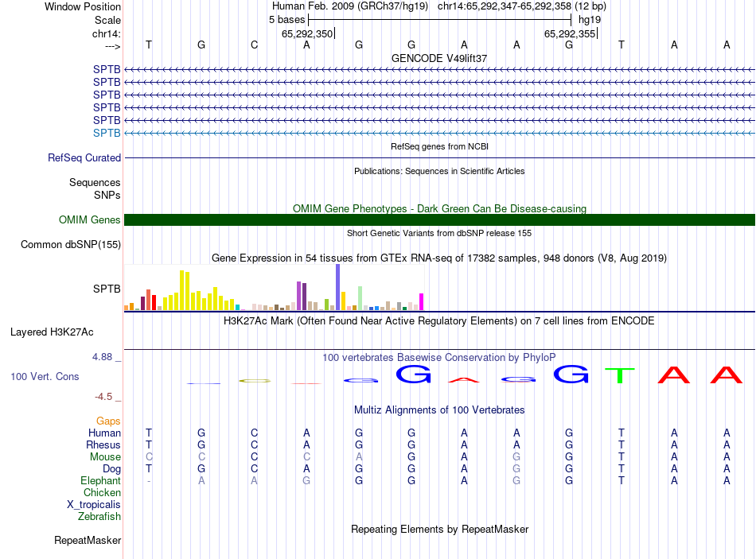Open 100 vertebrates Basewise Conservation by PhyloP title
The width and height of the screenshot is (756, 559).
(439, 358)
